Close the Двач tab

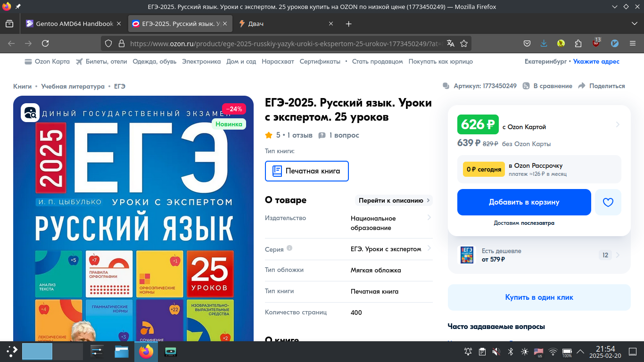pyautogui.click(x=331, y=24)
